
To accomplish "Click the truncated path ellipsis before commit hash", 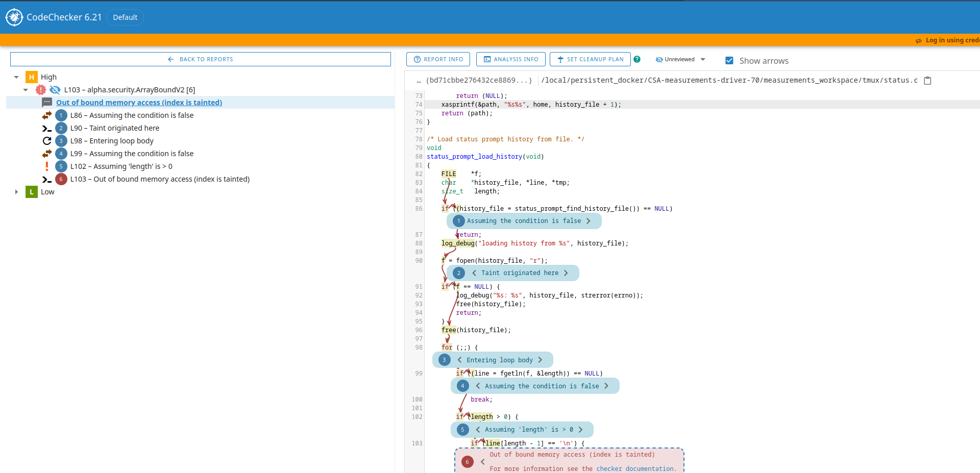I will 419,80.
